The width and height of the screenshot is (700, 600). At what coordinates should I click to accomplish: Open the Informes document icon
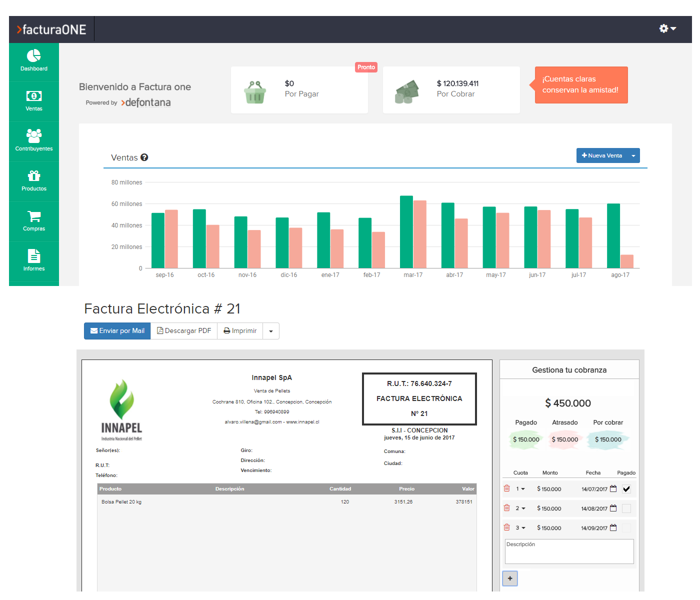coord(33,256)
